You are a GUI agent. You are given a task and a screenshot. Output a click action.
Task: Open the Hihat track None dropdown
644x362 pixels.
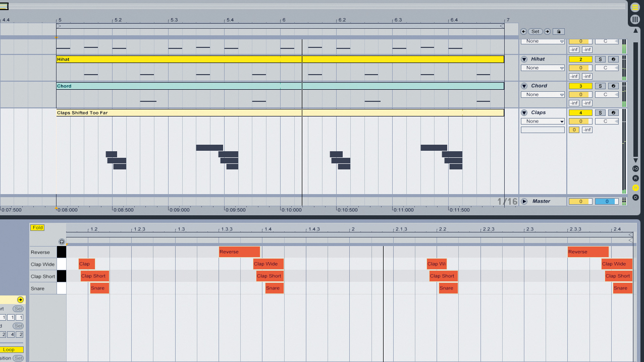(x=543, y=68)
